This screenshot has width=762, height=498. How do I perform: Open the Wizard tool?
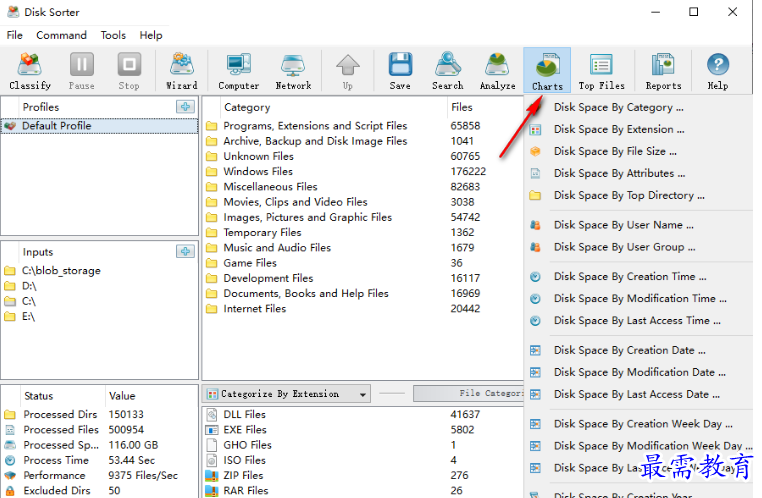182,70
